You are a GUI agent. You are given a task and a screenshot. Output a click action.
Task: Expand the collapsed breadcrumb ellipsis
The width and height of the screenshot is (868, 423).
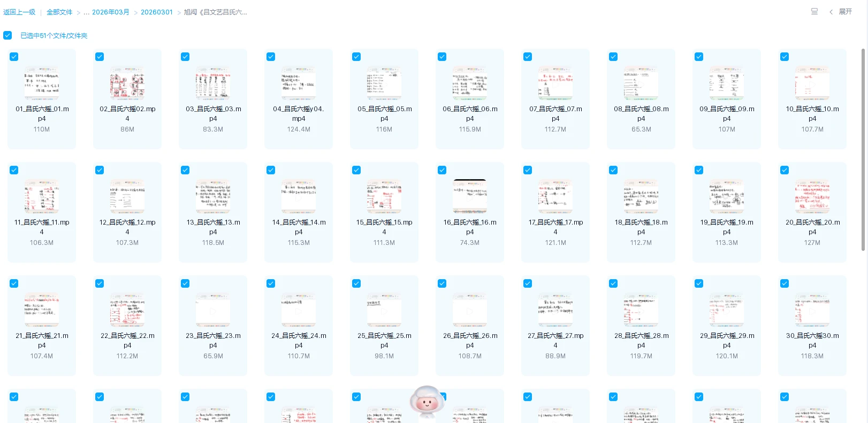point(86,12)
